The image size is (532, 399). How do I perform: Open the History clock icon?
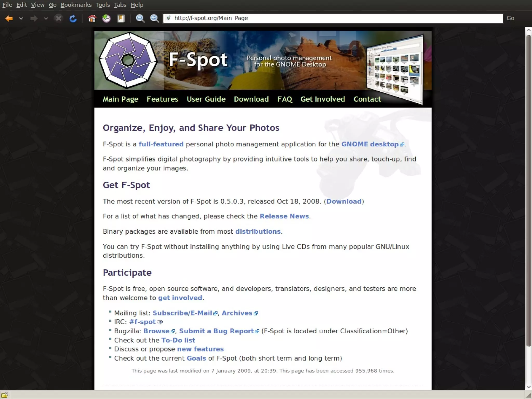[x=106, y=18]
